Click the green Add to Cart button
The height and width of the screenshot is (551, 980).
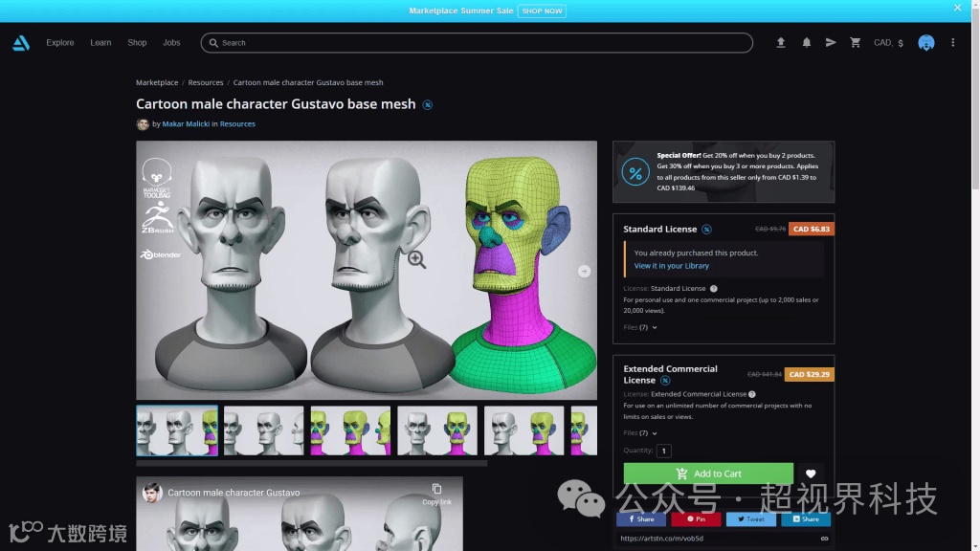(x=708, y=474)
